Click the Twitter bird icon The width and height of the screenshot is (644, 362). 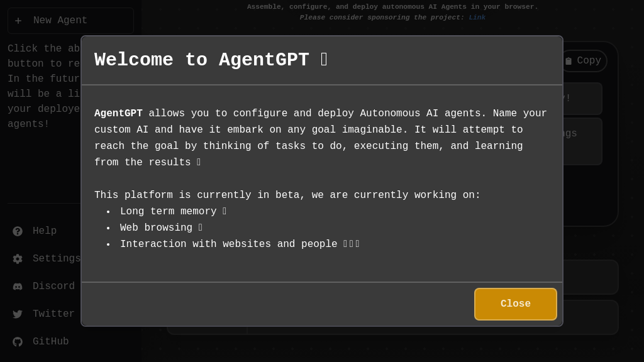(18, 314)
